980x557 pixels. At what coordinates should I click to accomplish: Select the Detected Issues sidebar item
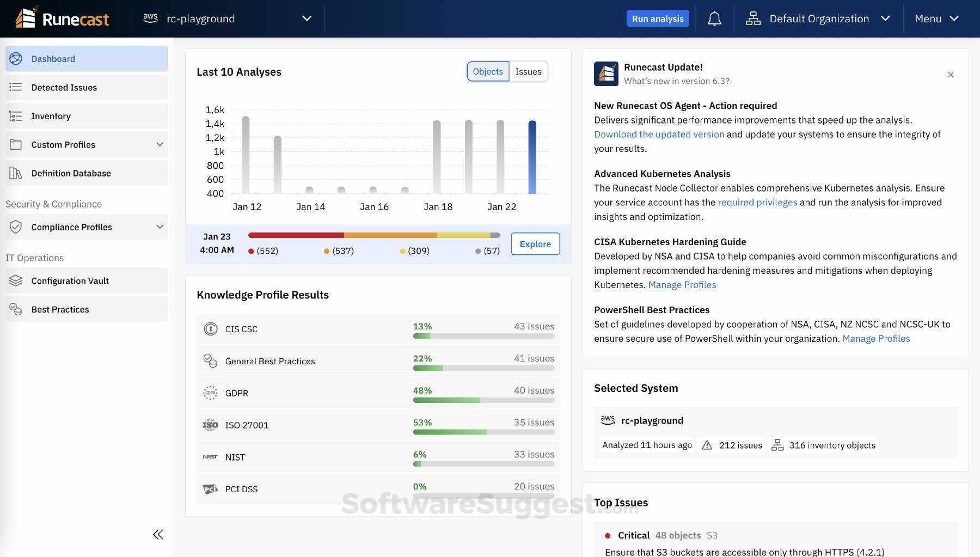tap(64, 87)
